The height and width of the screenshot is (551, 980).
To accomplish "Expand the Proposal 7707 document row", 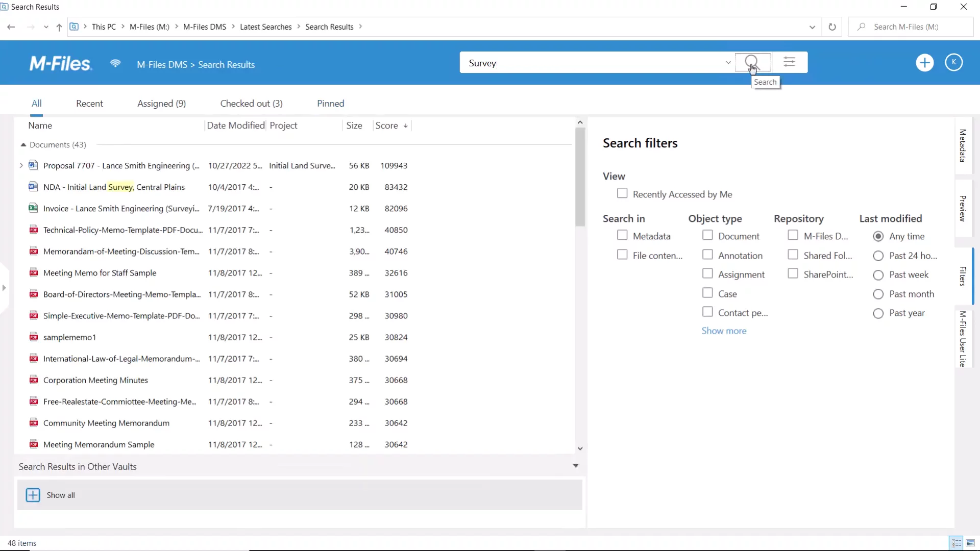I will [21, 165].
